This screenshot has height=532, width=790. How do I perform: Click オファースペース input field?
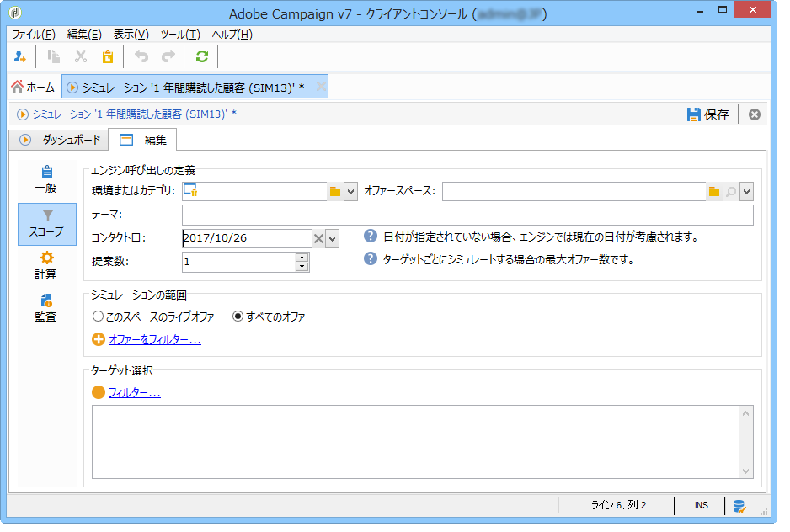pyautogui.click(x=574, y=191)
